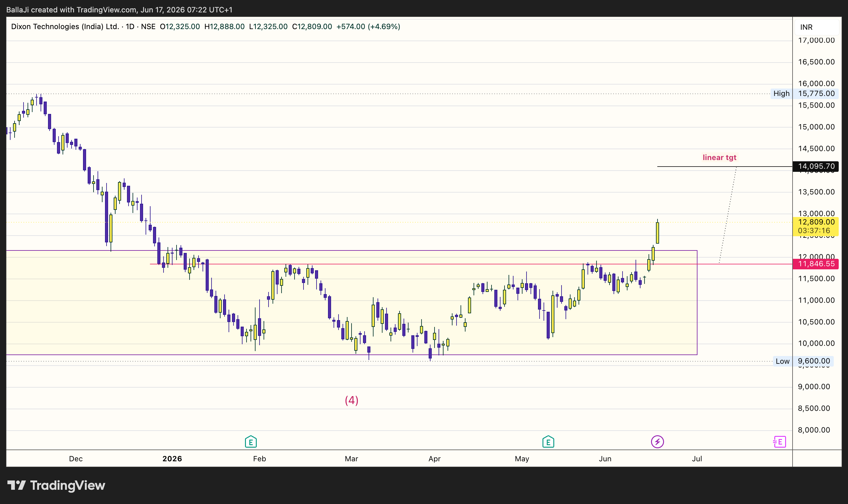
Task: Click the open price O12,325.00 value
Action: coord(180,27)
